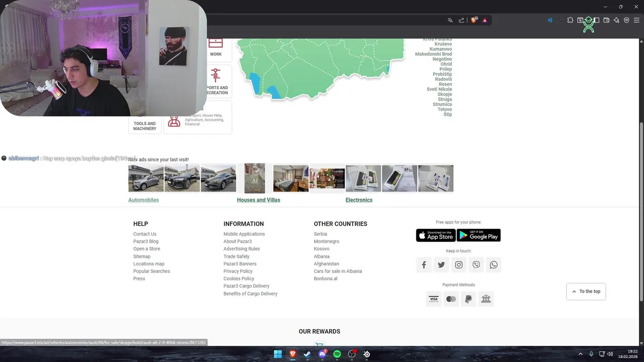644x362 pixels.
Task: Select the PayPal payment icon
Action: tap(468, 299)
